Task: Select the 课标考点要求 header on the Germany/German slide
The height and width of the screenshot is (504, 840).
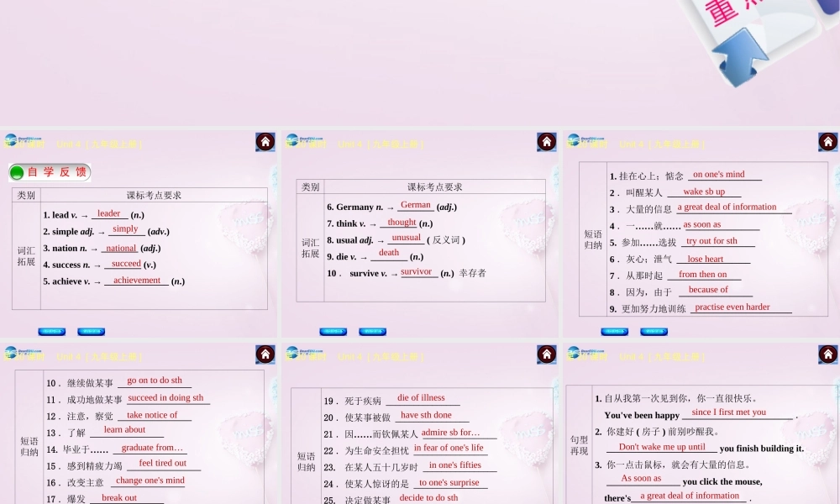Action: point(434,187)
